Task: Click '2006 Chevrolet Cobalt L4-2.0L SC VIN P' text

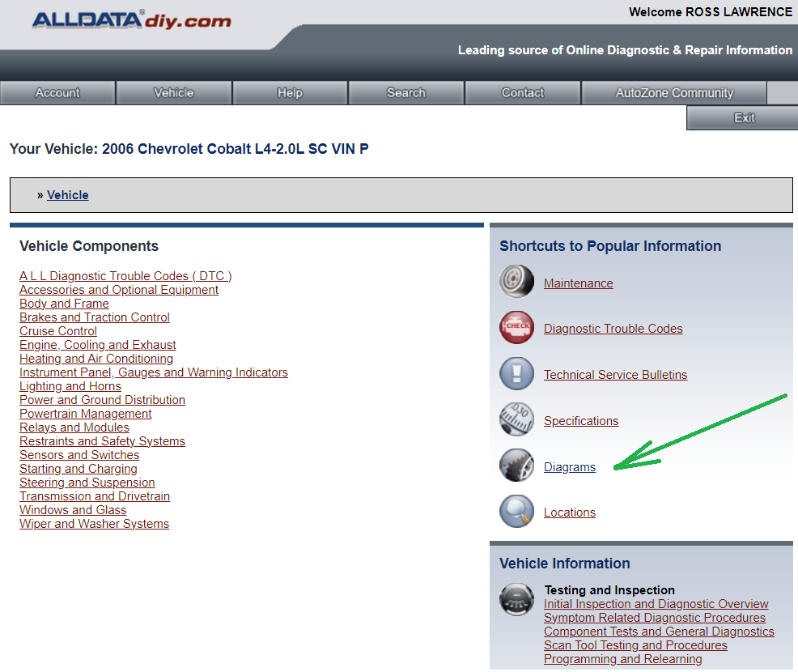Action: 236,149
